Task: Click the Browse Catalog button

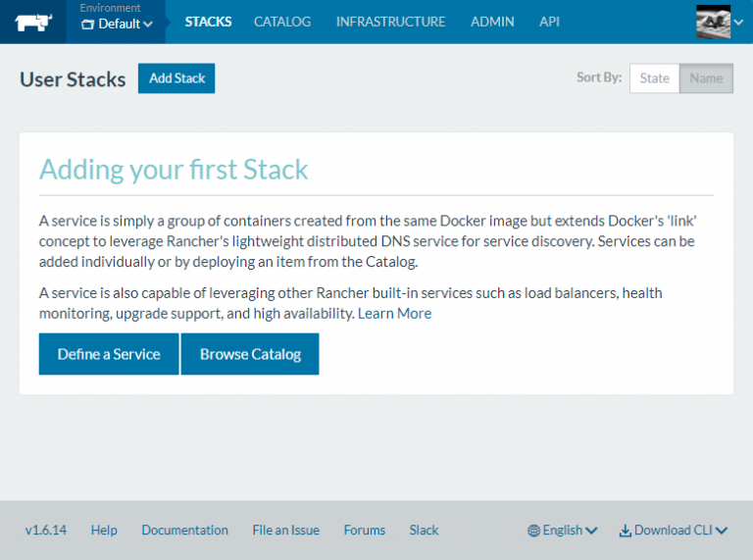Action: coord(250,354)
